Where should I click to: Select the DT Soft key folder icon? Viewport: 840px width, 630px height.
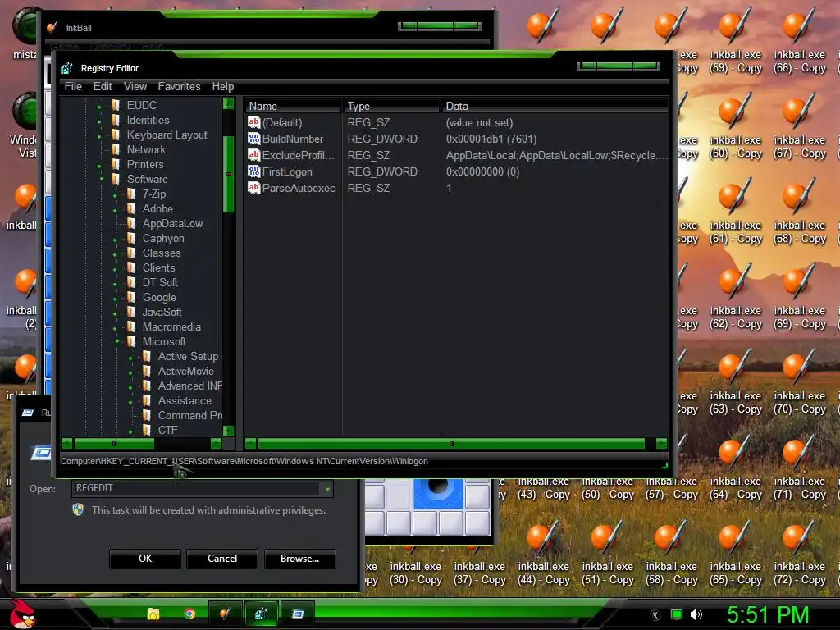[130, 282]
